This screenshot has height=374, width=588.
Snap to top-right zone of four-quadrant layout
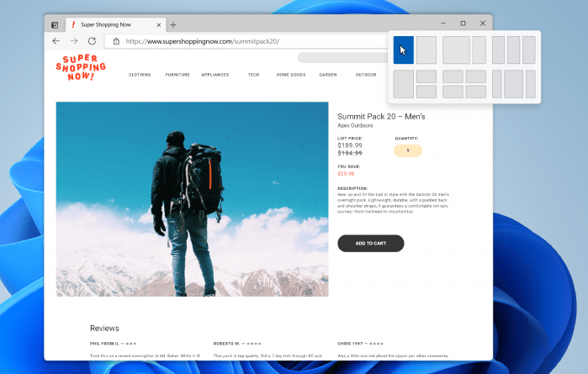click(x=475, y=76)
